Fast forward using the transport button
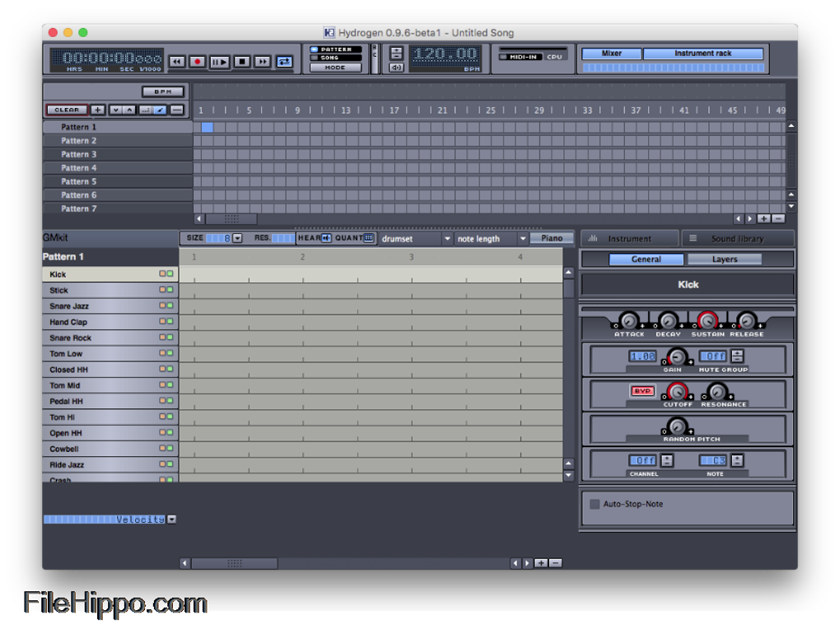The width and height of the screenshot is (840, 630). coord(263,62)
